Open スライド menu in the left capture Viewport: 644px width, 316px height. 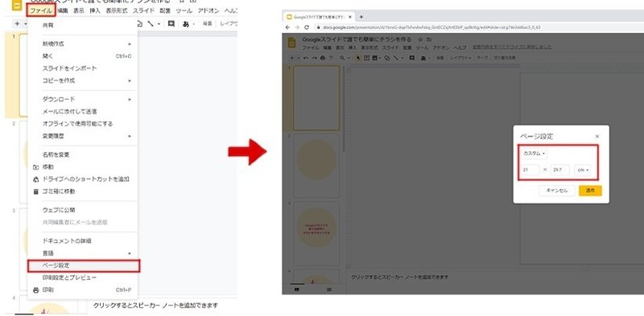[x=144, y=11]
